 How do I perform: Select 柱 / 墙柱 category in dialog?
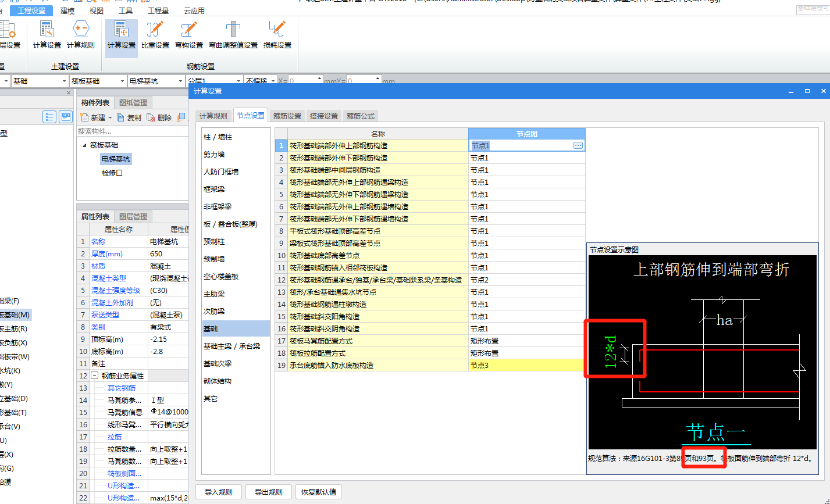tap(236, 137)
